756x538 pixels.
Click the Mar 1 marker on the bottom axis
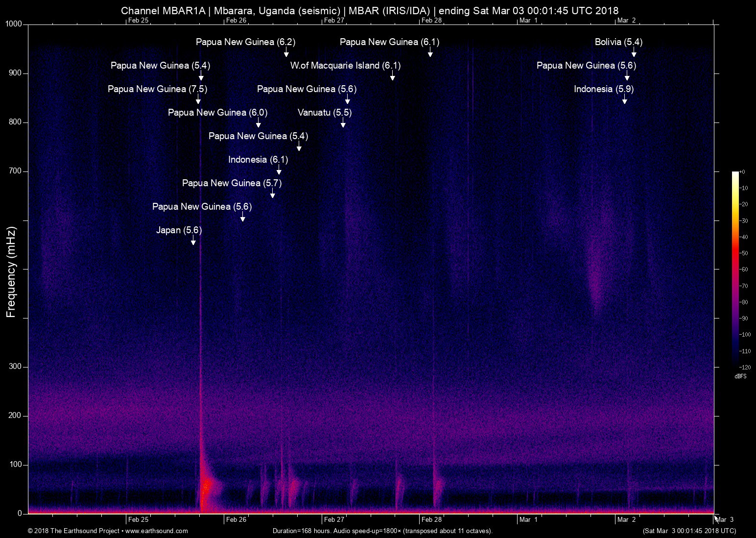pos(528,520)
